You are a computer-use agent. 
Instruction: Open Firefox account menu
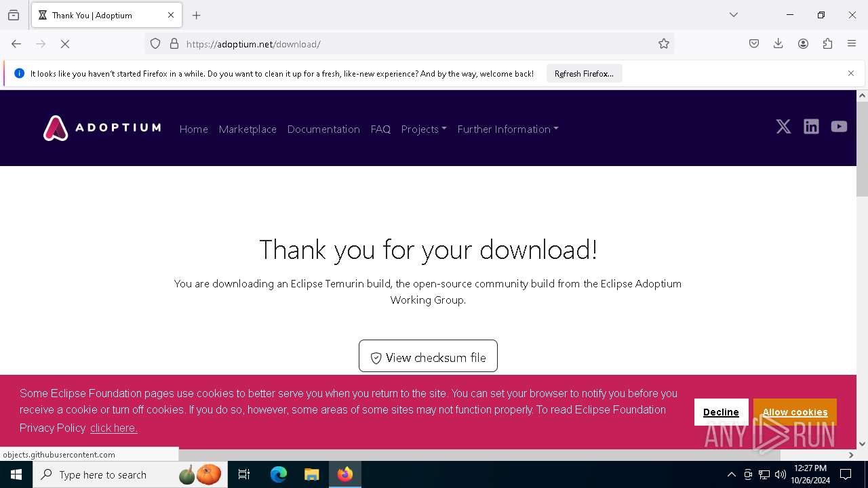pos(803,44)
